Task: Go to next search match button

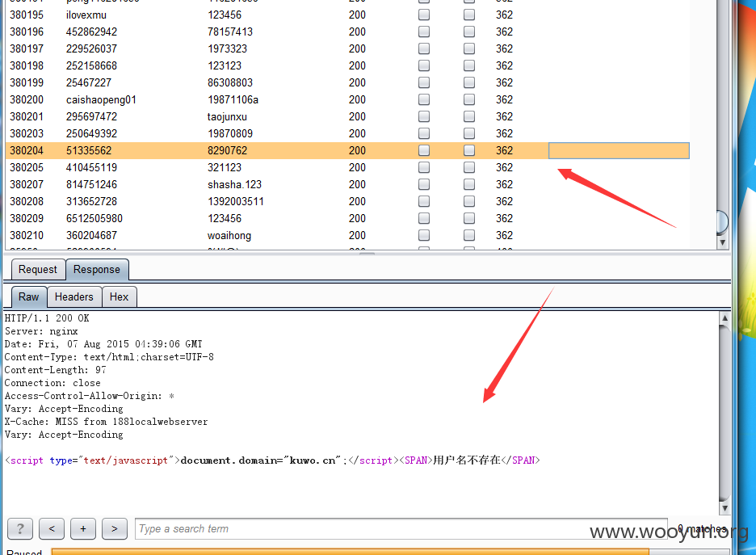Action: click(115, 528)
